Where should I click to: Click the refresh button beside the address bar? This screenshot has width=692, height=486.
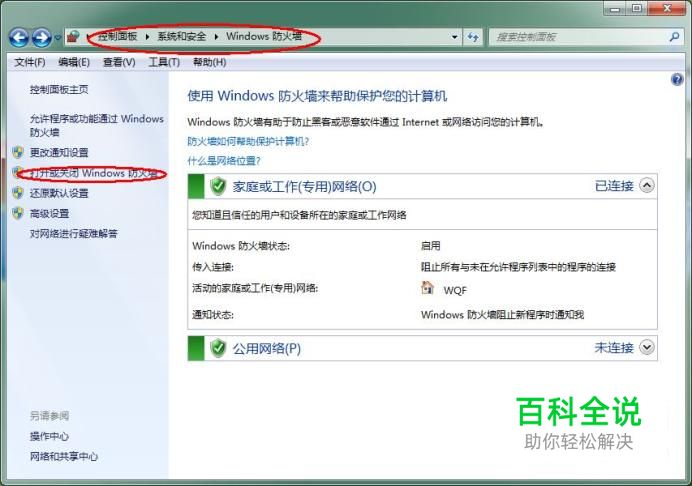click(473, 37)
